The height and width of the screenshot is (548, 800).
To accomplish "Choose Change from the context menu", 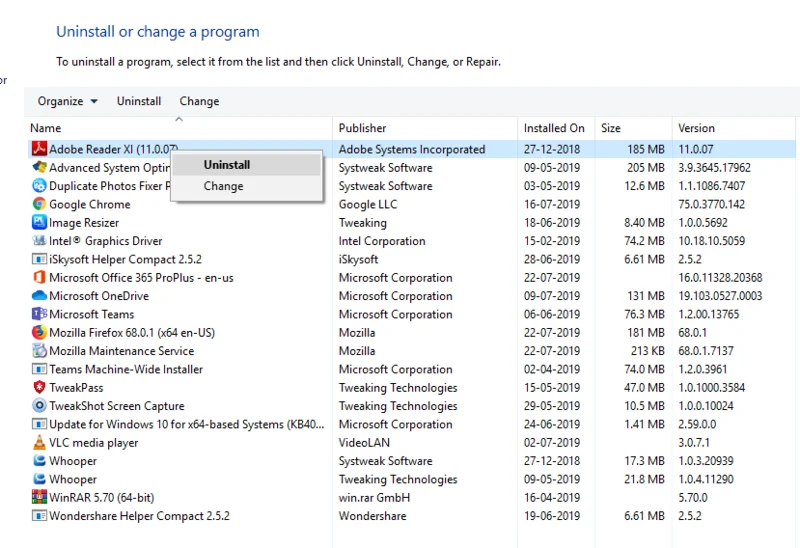I will point(247,186).
